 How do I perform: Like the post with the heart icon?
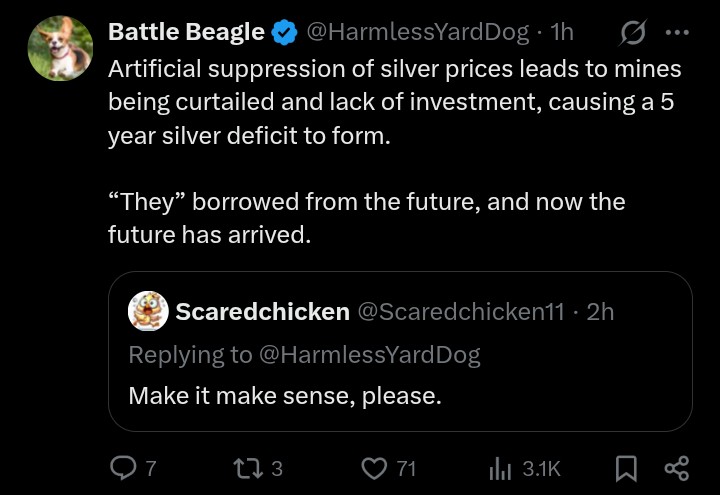pyautogui.click(x=374, y=468)
